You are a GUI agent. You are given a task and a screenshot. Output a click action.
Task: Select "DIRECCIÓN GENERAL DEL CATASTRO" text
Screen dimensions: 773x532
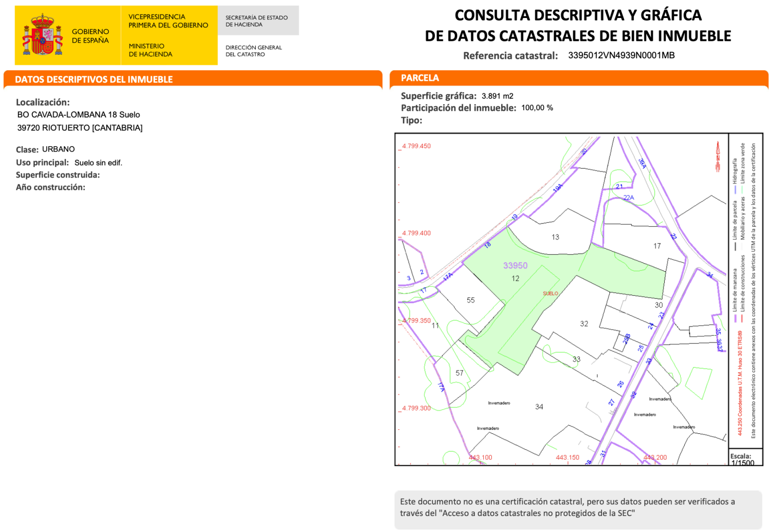point(253,51)
